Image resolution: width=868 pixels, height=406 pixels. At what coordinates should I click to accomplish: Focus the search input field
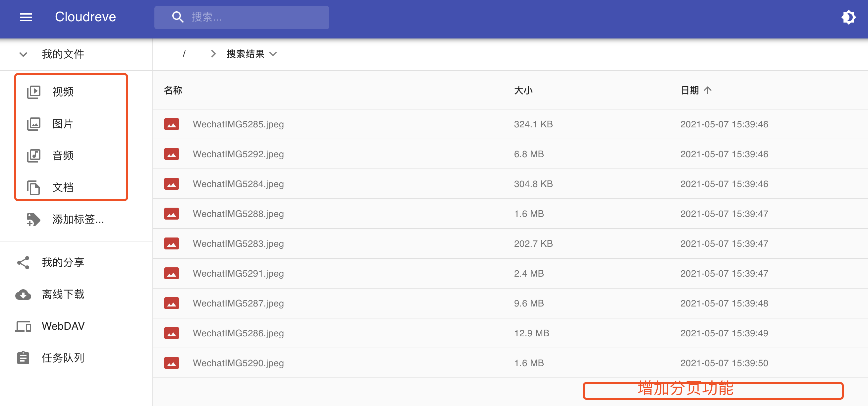click(242, 18)
